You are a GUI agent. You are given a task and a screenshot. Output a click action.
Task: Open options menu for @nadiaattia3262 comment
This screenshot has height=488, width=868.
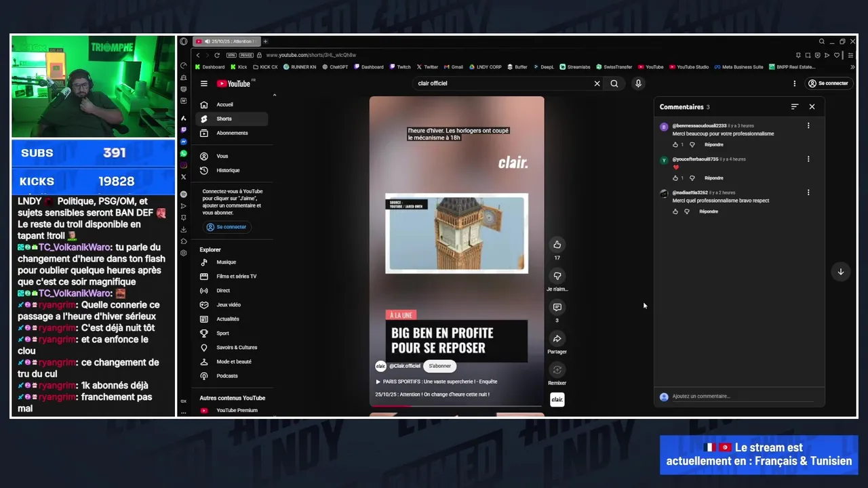808,192
